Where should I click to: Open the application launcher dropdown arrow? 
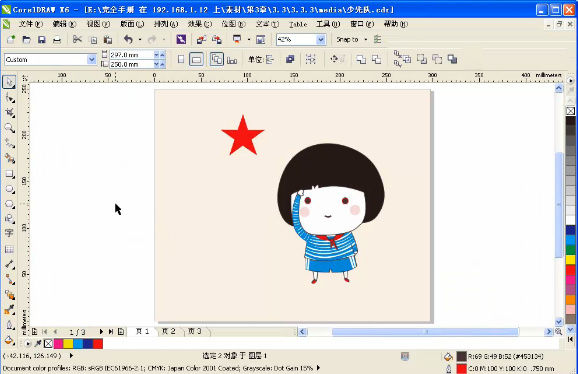click(x=249, y=39)
